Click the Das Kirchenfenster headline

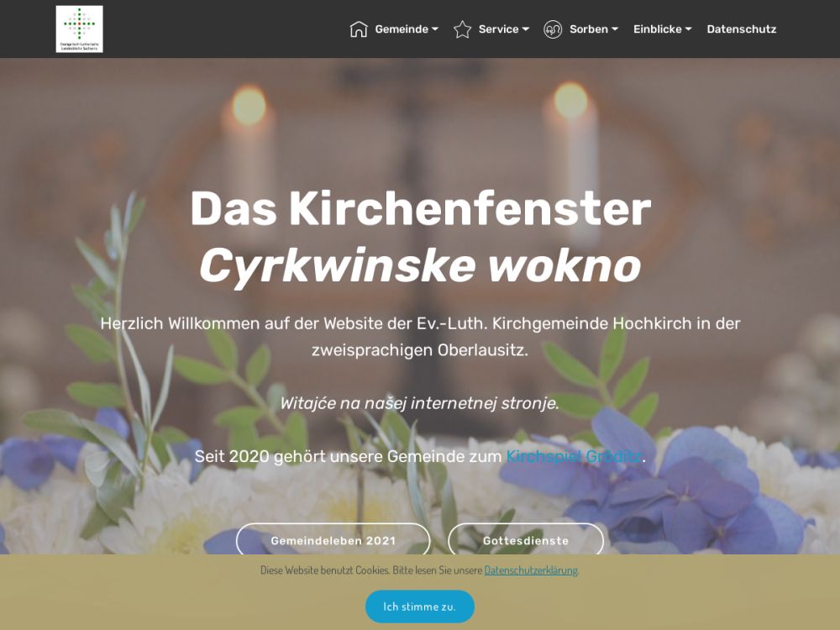pyautogui.click(x=421, y=208)
